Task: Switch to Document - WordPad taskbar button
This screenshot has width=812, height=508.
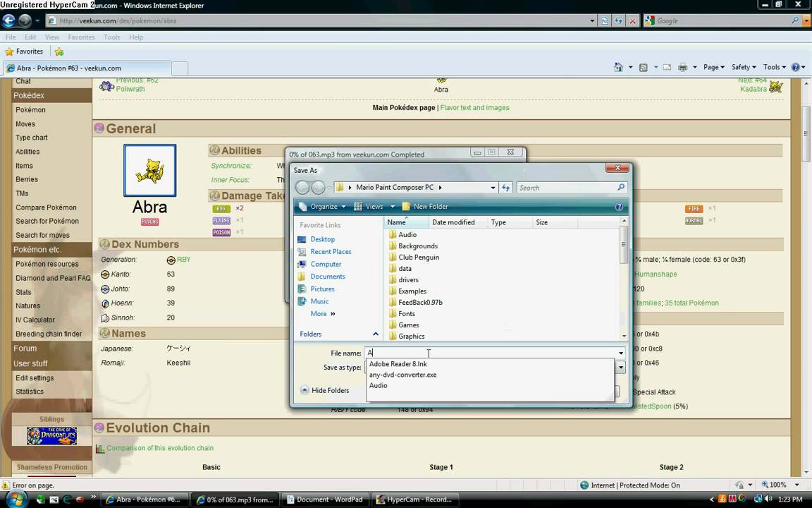Action: [324, 500]
